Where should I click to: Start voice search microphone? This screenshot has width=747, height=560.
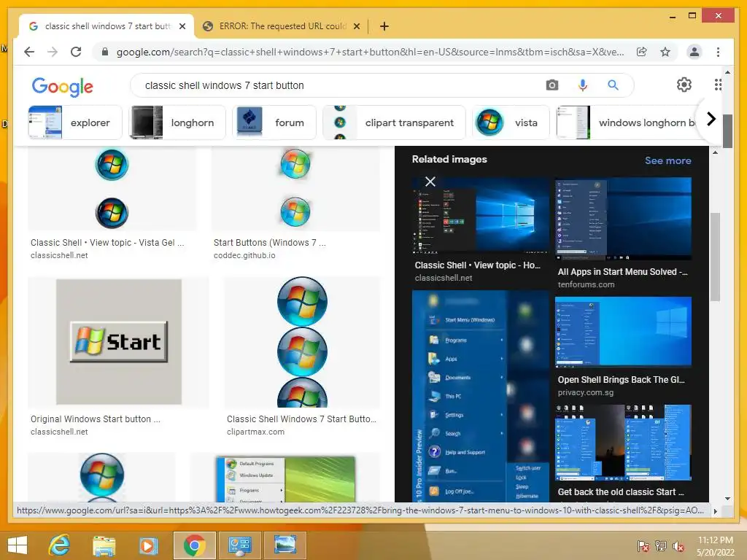(583, 85)
